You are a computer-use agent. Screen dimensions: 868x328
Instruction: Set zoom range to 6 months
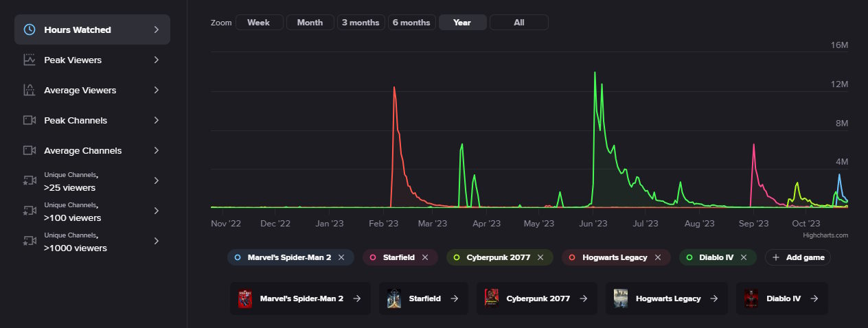coord(411,23)
